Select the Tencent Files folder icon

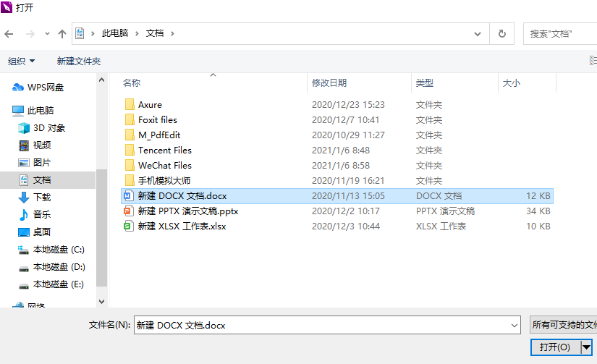pos(130,150)
